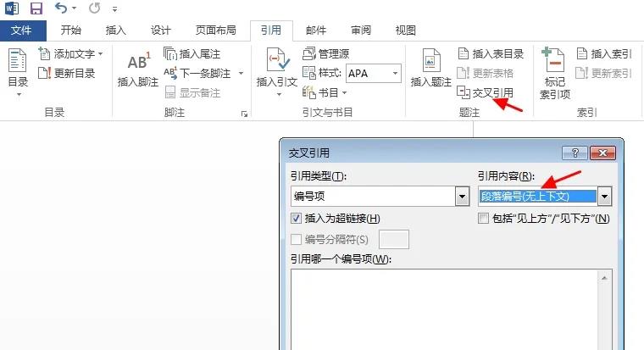Click the 更新表格 item
This screenshot has height=350, width=644.
point(486,73)
